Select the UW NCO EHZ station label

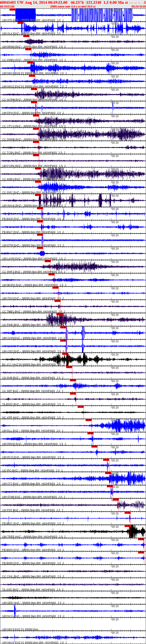click(33, 616)
